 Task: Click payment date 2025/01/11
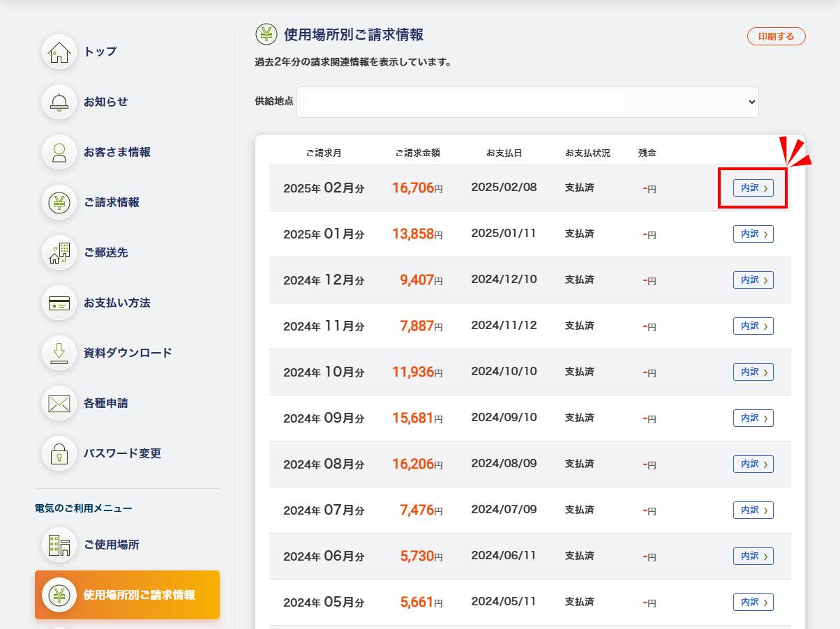(504, 233)
